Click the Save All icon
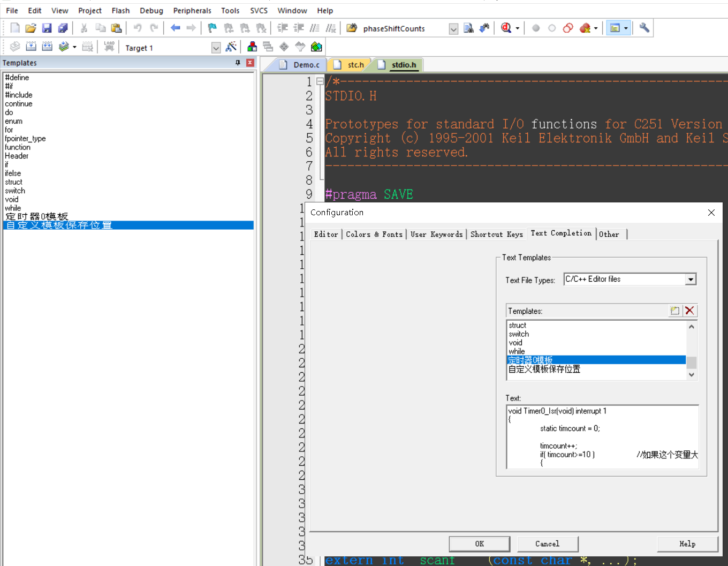 63,28
